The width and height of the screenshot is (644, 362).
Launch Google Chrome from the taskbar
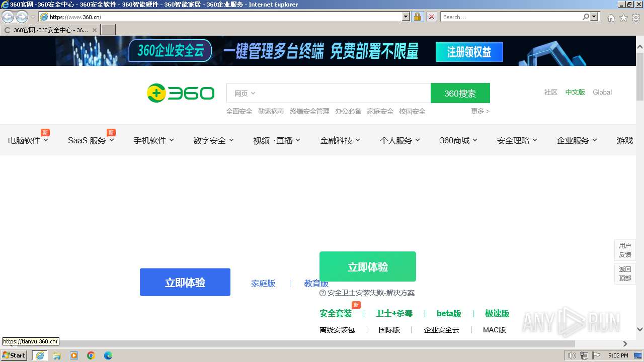pyautogui.click(x=91, y=355)
